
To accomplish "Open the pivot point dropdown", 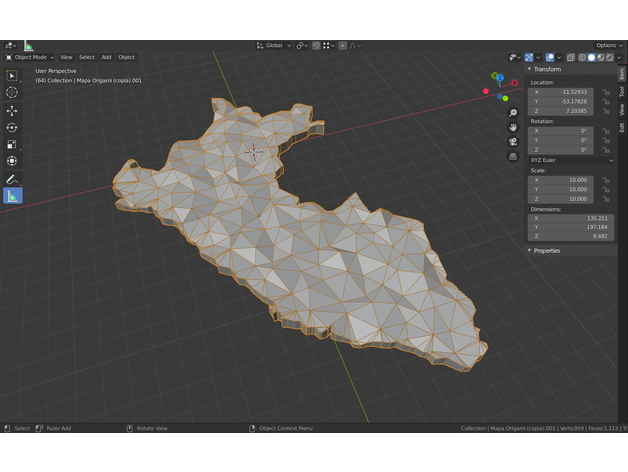I will (x=302, y=46).
